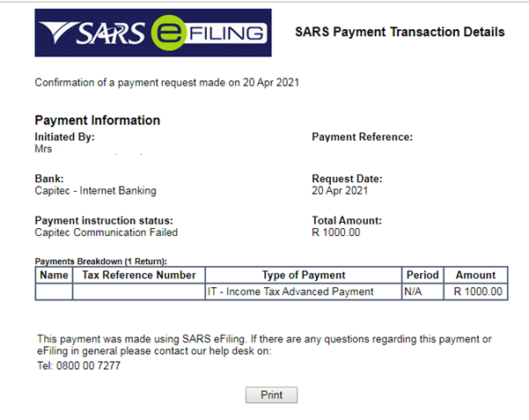Click the Payment Reference label
Screen dimensions: 529x420
(x=362, y=136)
